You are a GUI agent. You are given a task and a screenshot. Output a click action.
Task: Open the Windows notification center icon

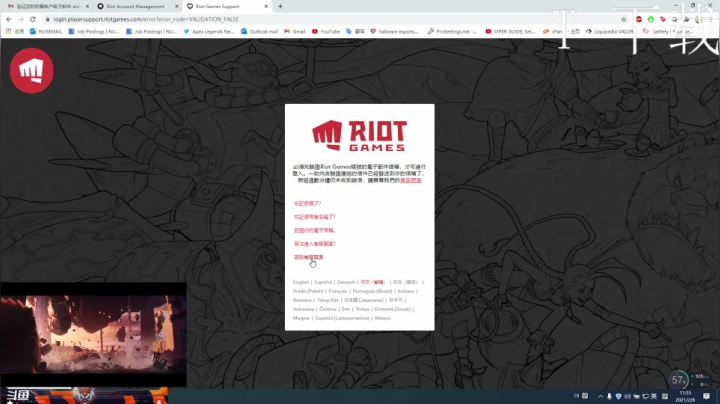[x=706, y=396]
